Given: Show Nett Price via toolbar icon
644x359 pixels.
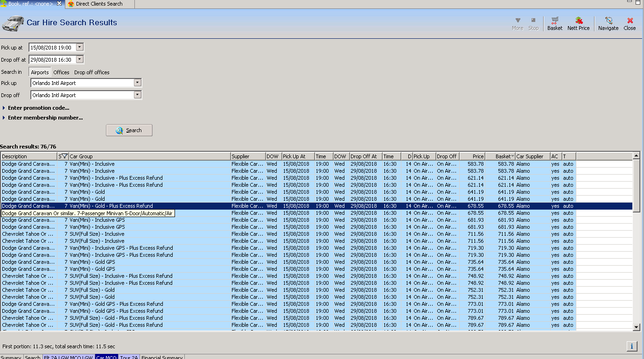Looking at the screenshot, I should pos(578,23).
